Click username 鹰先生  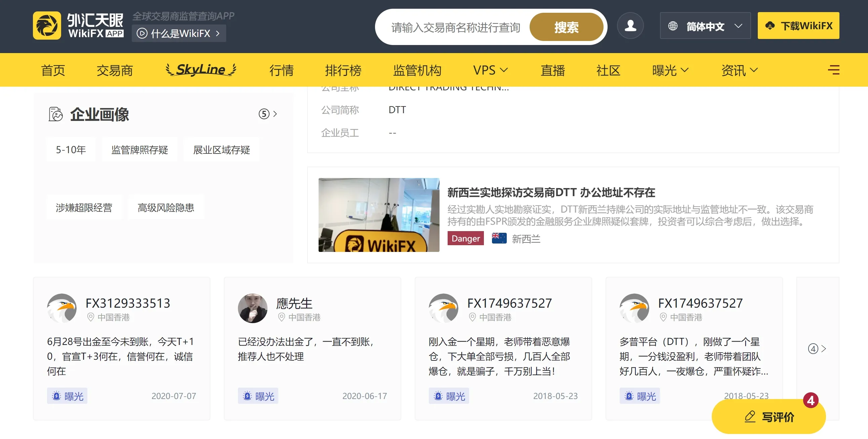294,303
